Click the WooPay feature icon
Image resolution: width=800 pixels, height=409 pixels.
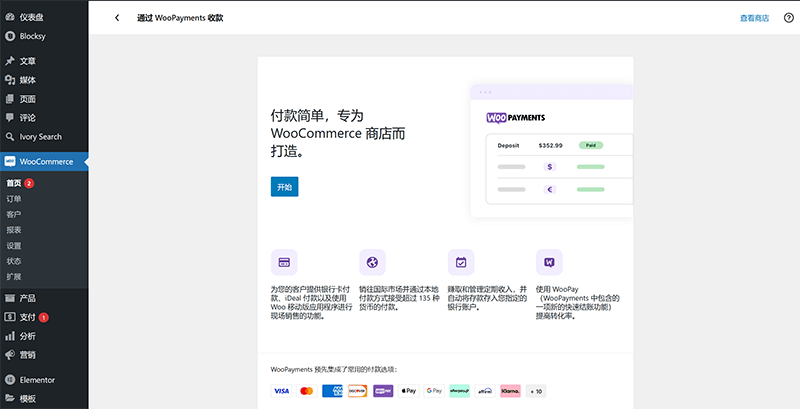point(549,263)
